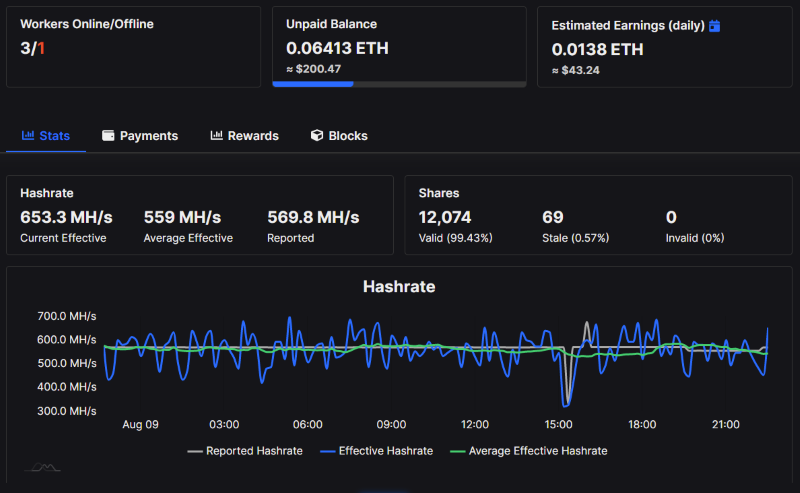Click the calendar icon beside Estimated Earnings
This screenshot has width=800, height=493.
pos(715,26)
